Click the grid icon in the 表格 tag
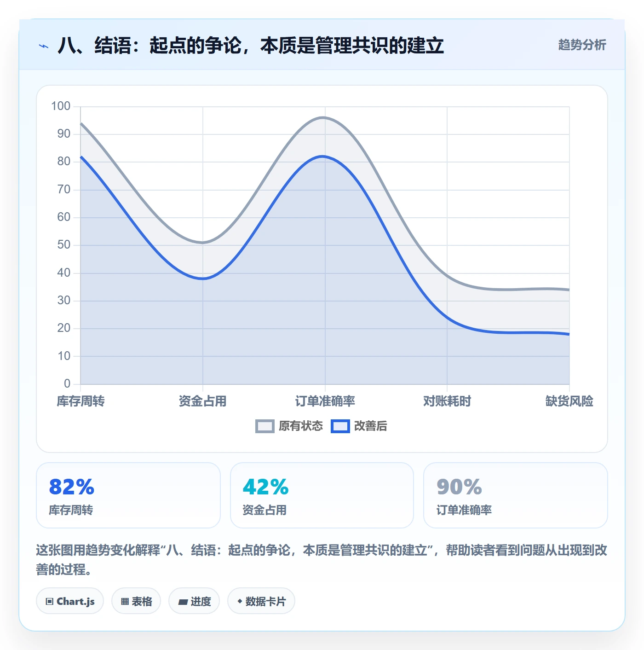This screenshot has width=644, height=650. [x=125, y=601]
